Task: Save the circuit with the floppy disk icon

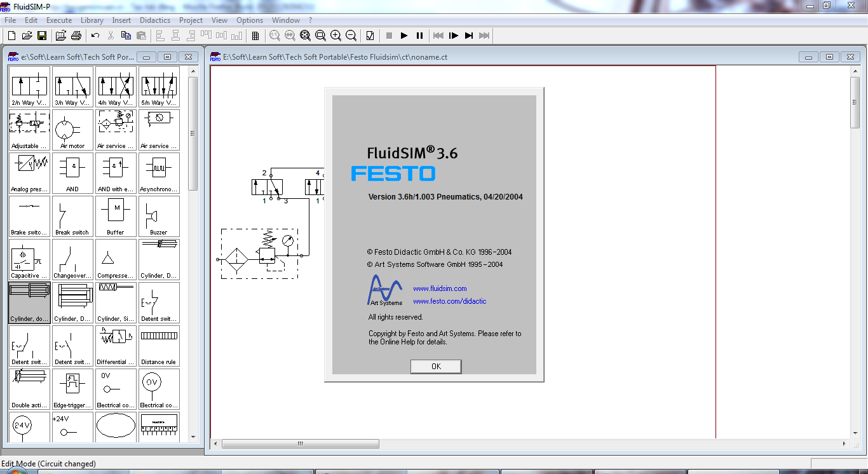Action: [x=42, y=36]
